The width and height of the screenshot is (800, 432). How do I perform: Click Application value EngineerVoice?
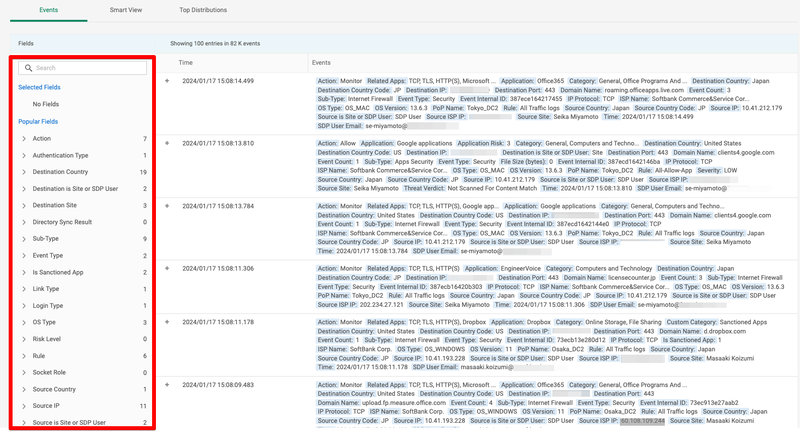[x=520, y=268]
